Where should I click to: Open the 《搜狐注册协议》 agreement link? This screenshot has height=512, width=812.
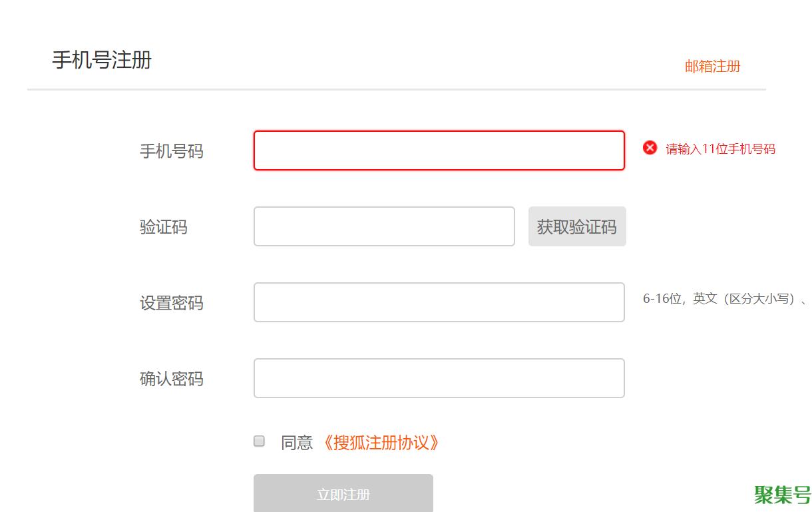[x=380, y=443]
